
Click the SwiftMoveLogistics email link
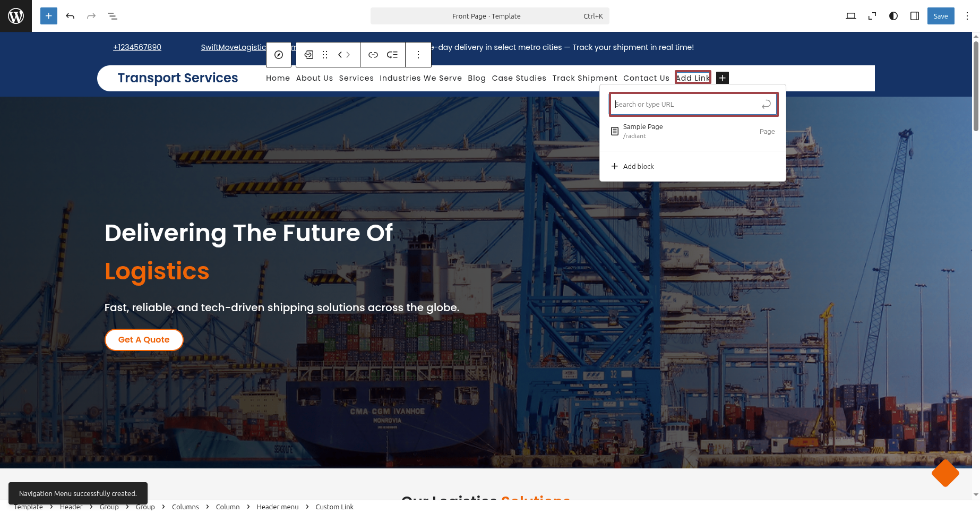click(x=233, y=47)
